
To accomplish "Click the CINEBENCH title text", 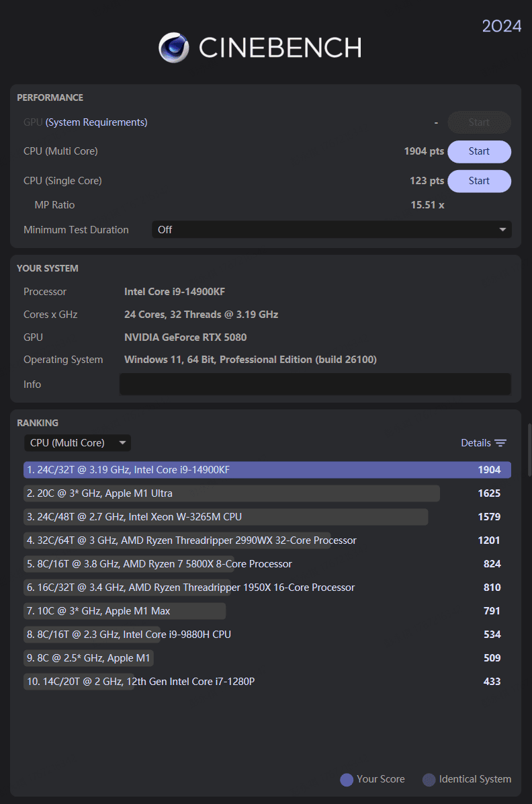I will tap(280, 48).
